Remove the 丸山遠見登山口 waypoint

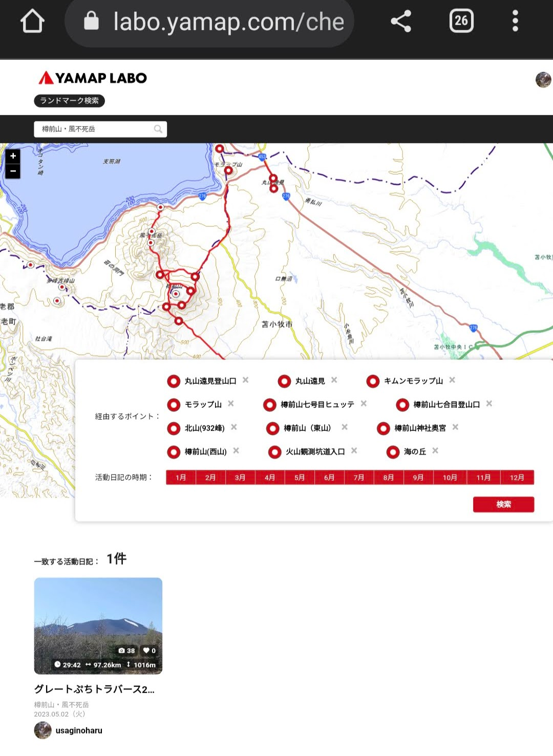pos(246,380)
